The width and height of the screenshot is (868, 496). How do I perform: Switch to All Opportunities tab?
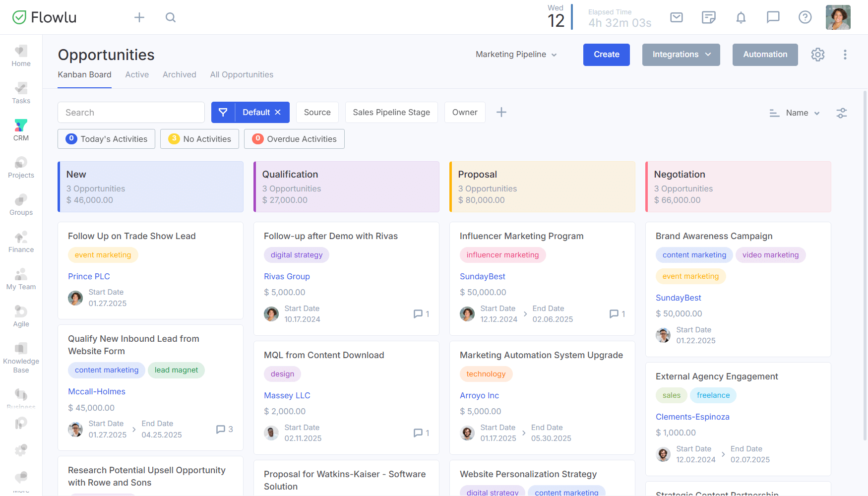[x=242, y=75]
